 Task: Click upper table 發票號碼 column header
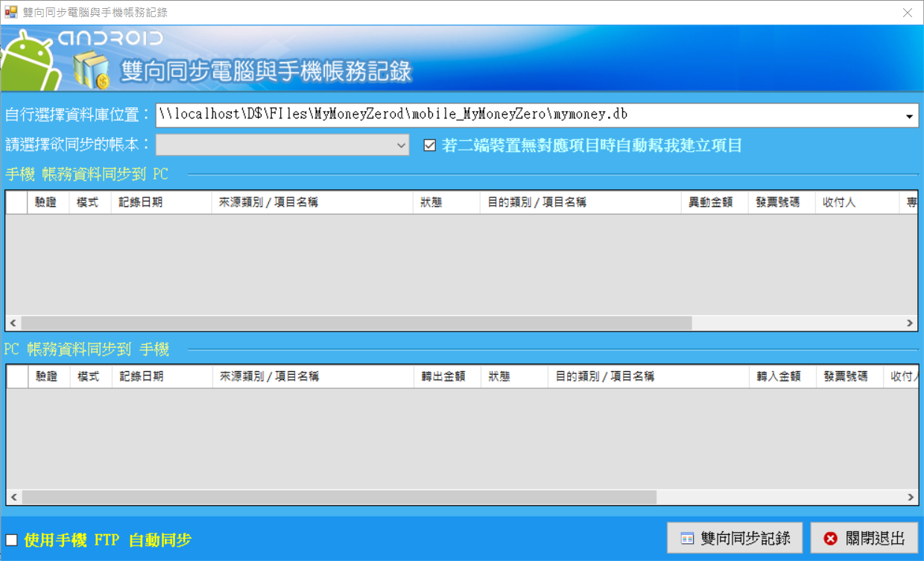tap(782, 203)
